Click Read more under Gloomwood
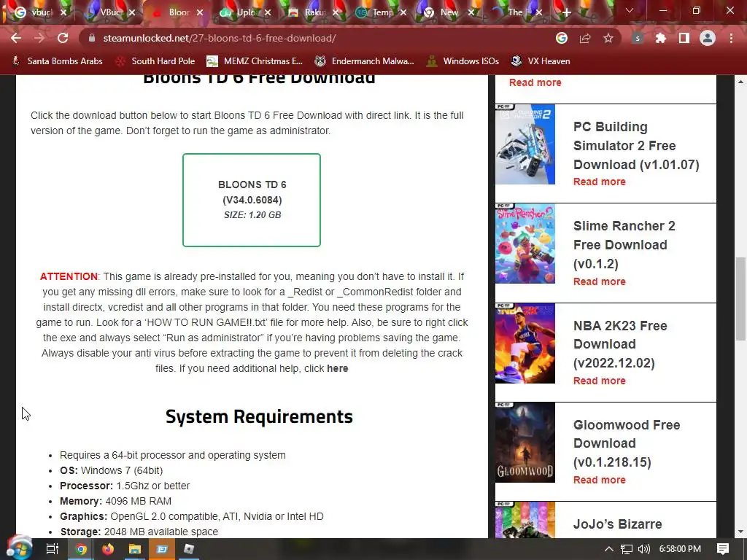 [x=600, y=480]
